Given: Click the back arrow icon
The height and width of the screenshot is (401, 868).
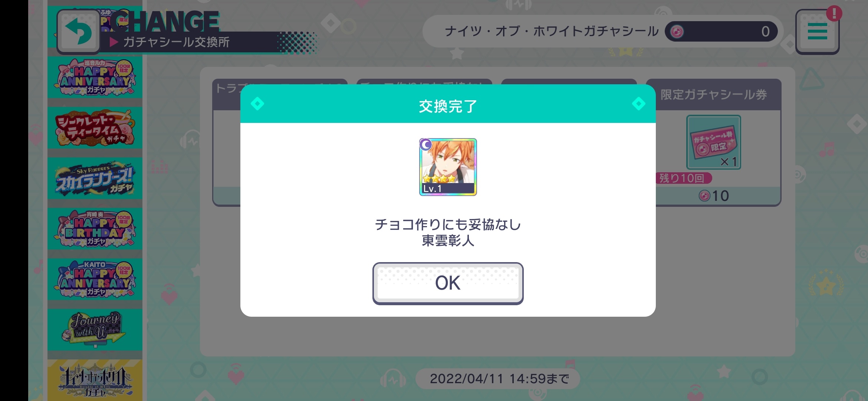Looking at the screenshot, I should click(79, 32).
